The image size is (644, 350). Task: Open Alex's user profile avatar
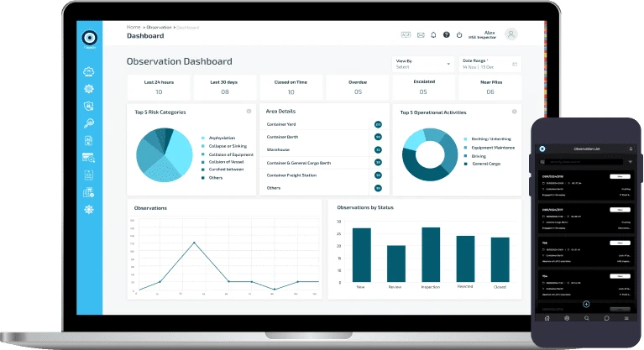click(x=511, y=34)
